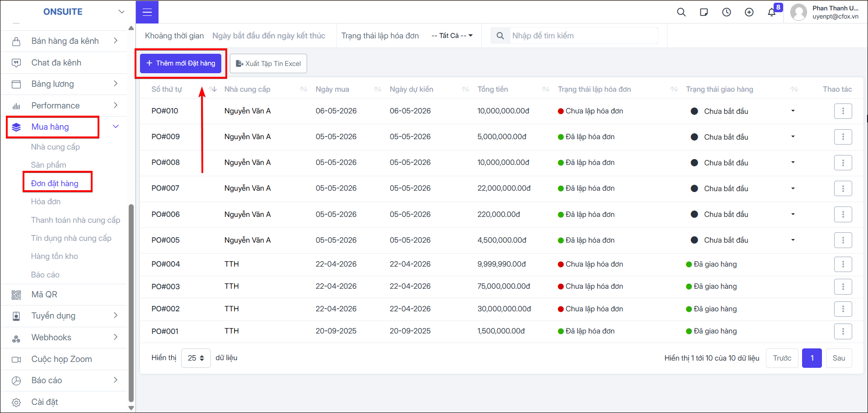Click the clock history icon
This screenshot has height=413, width=868.
[x=726, y=12]
